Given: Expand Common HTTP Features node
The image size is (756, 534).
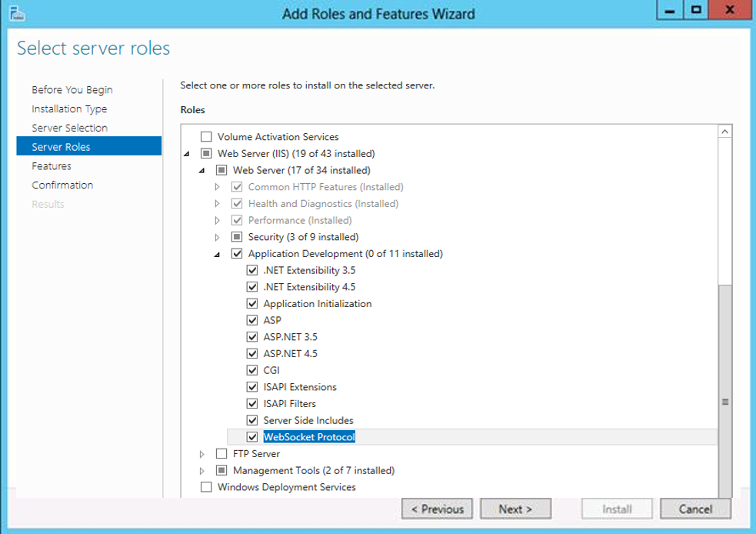Looking at the screenshot, I should coord(218,187).
